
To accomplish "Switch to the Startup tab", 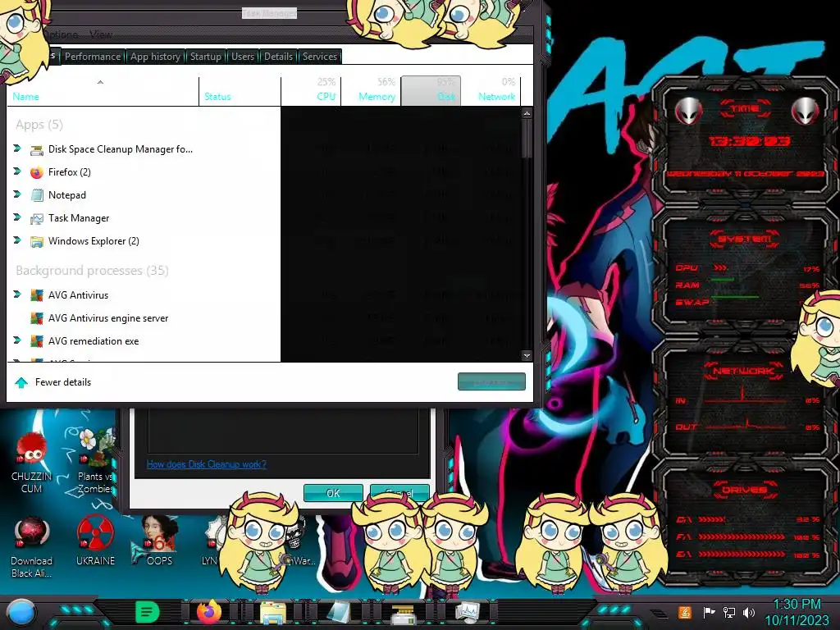I will tap(206, 57).
